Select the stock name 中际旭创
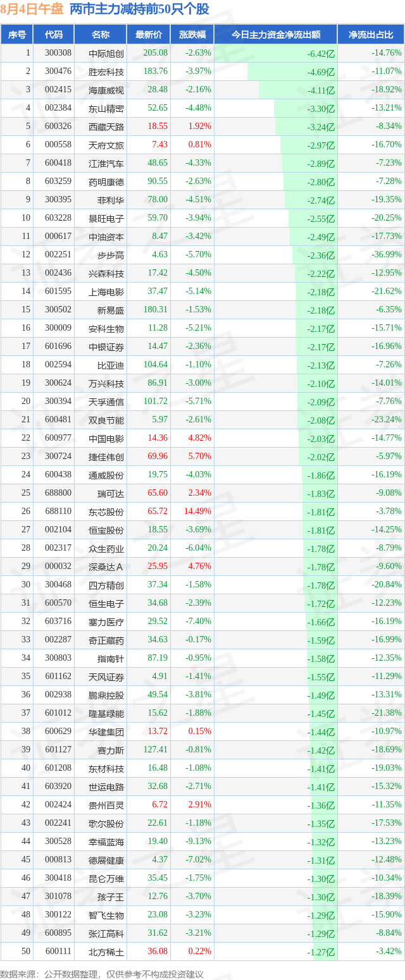The height and width of the screenshot is (980, 405). (x=106, y=53)
